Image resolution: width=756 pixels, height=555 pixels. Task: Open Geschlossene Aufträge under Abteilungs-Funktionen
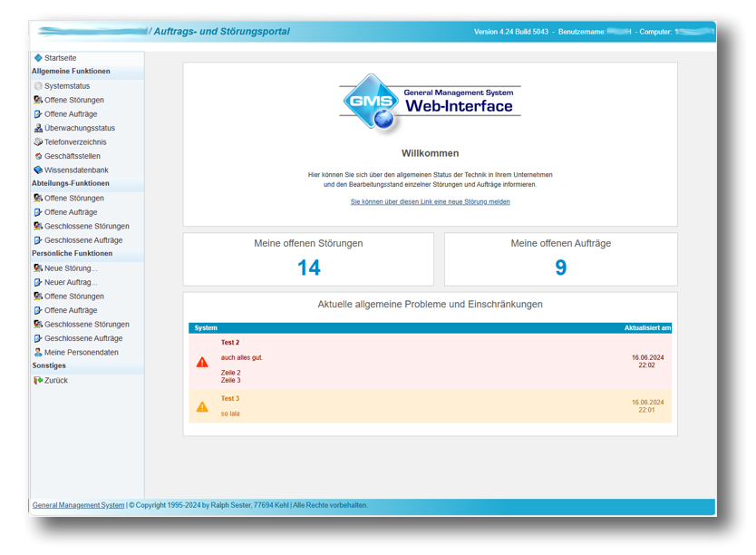(x=83, y=240)
